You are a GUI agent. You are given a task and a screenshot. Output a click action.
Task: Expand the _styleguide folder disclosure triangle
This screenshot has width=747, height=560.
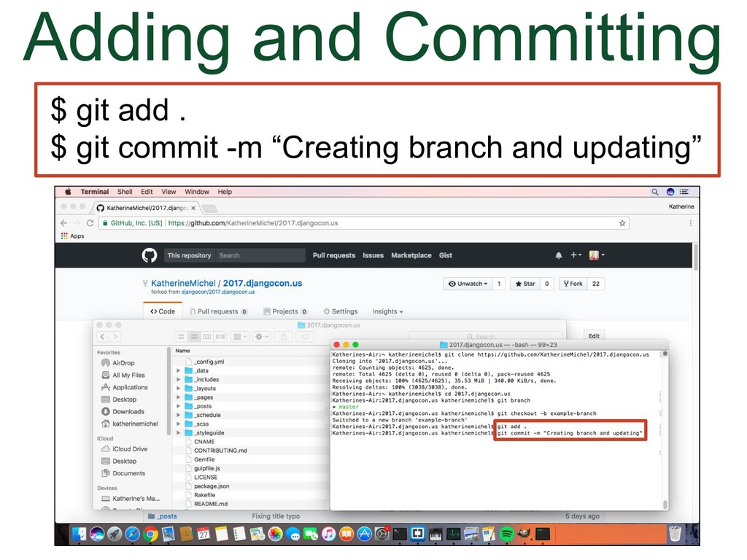pos(179,433)
